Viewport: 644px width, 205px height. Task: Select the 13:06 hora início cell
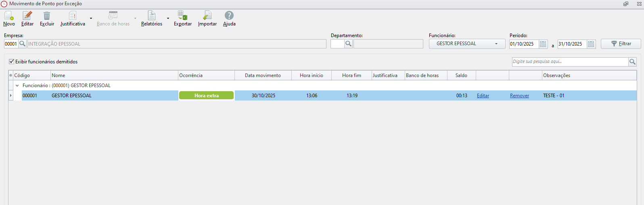coord(312,96)
